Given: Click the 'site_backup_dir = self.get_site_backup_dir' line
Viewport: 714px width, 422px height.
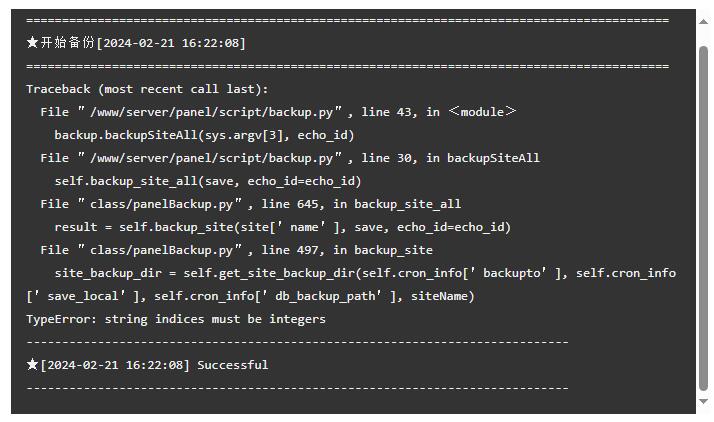Looking at the screenshot, I should coord(365,273).
